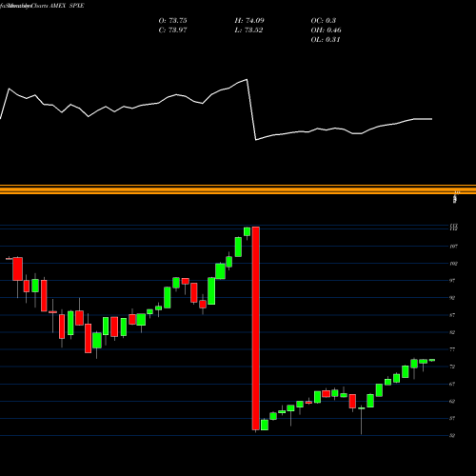Click the OL: 0.31 reading
This screenshot has height=476, width=476.
point(326,40)
